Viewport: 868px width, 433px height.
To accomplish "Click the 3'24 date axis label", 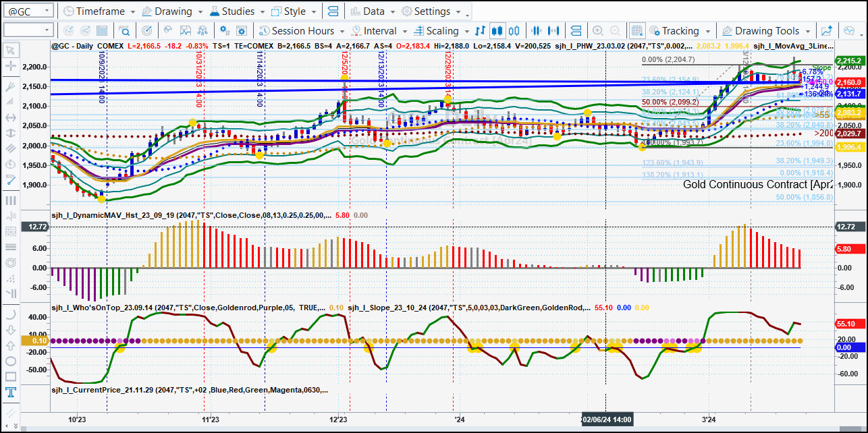I will pyautogui.click(x=709, y=420).
